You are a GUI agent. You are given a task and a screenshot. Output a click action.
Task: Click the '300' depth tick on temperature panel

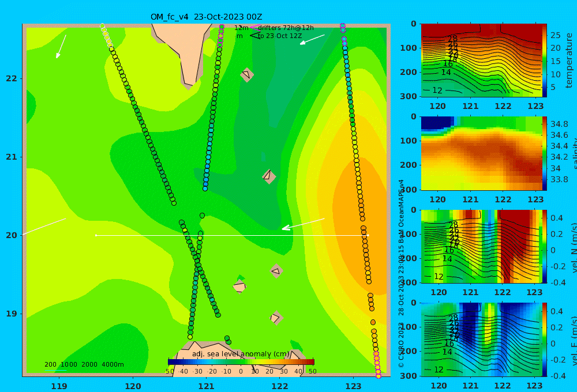click(409, 96)
